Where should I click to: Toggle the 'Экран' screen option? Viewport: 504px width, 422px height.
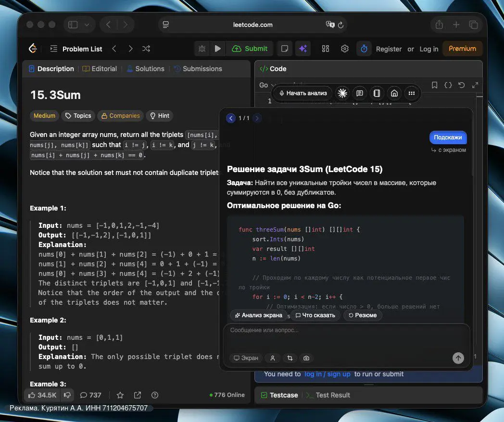click(x=246, y=358)
